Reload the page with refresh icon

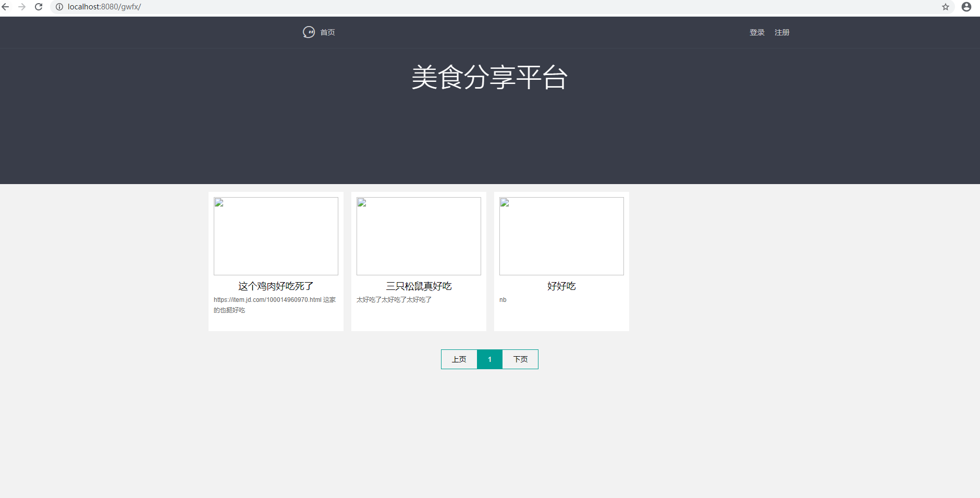point(39,7)
